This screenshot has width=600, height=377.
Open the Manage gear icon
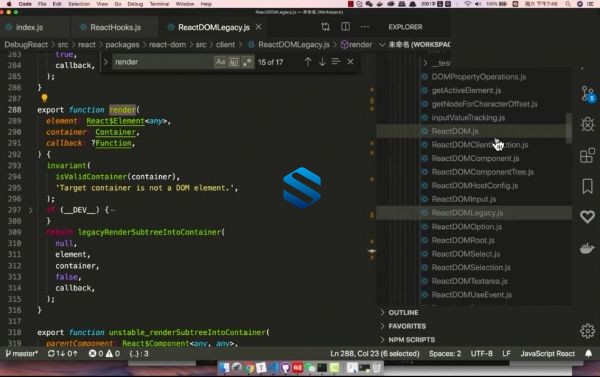[587, 331]
